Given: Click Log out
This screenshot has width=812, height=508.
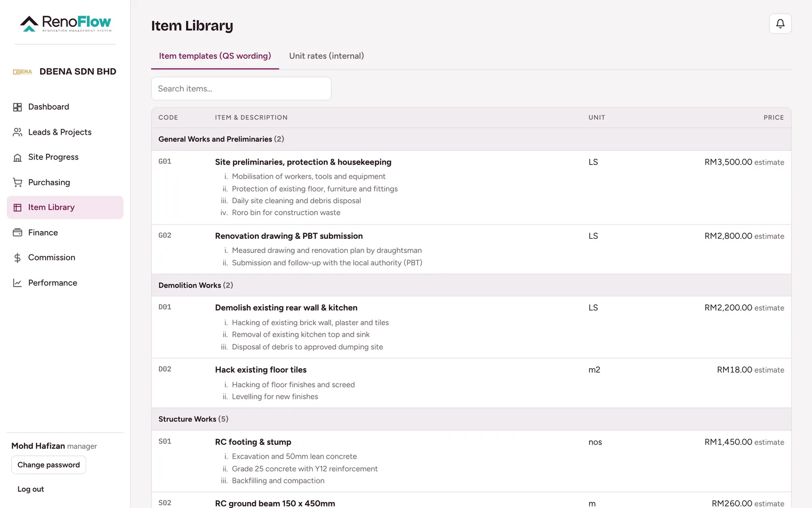Looking at the screenshot, I should [31, 489].
